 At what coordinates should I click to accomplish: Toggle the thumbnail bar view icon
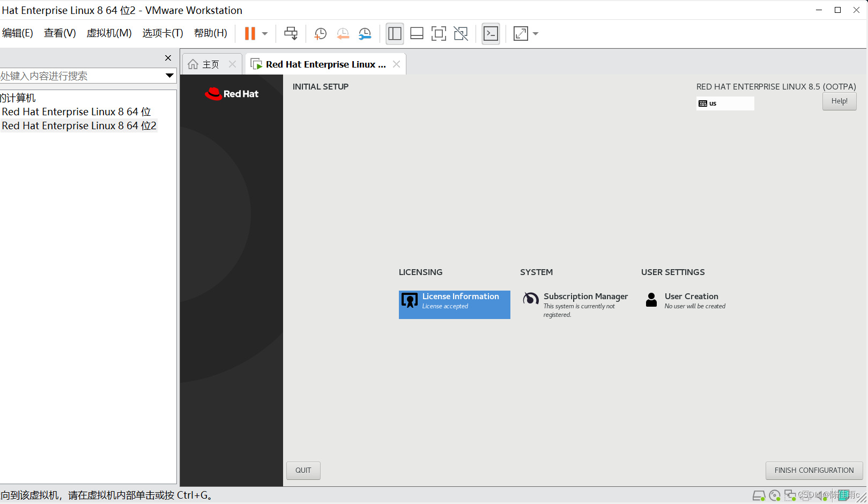tap(417, 33)
